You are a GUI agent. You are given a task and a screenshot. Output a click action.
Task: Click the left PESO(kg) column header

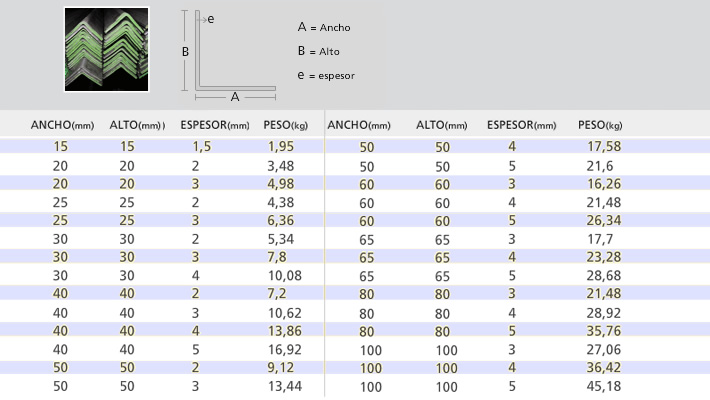coord(286,125)
